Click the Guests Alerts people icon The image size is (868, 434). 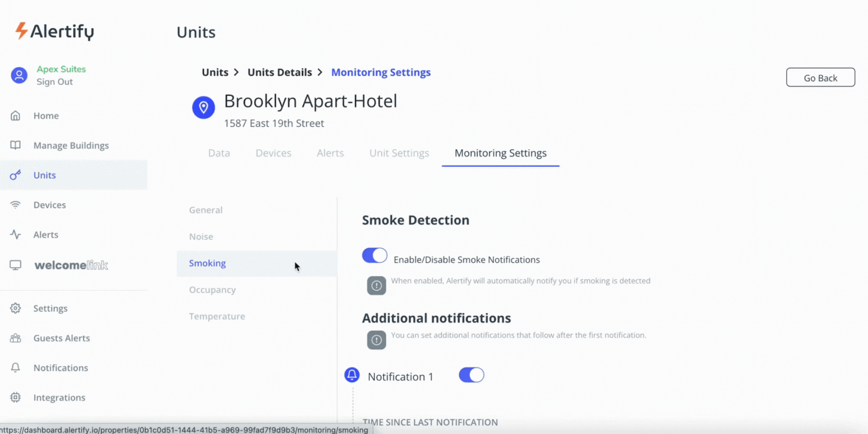[16, 338]
